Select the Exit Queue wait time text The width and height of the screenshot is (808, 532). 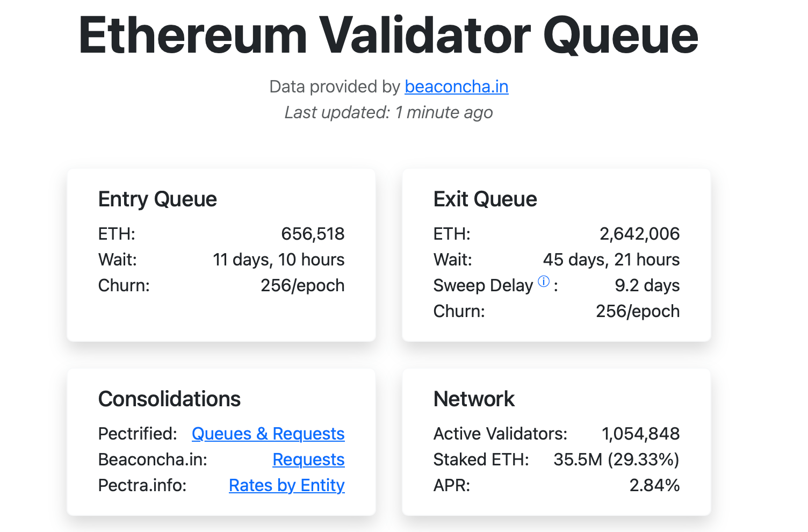[x=611, y=260]
